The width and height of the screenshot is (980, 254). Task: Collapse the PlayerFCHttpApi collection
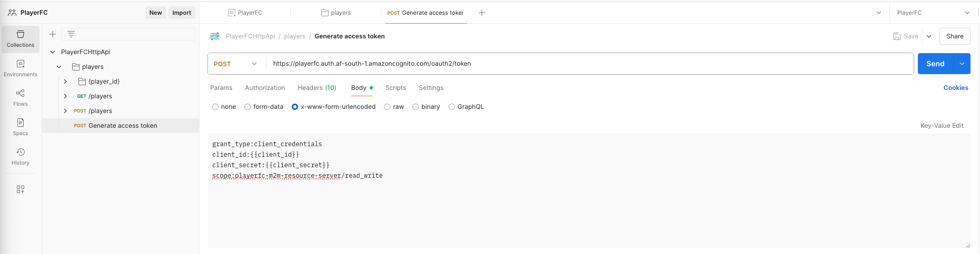tap(53, 52)
